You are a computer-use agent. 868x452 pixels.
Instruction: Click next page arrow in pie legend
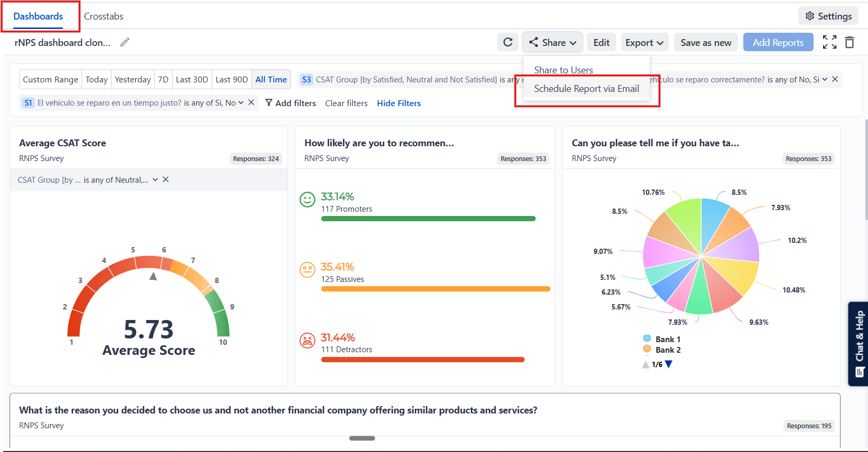[669, 364]
